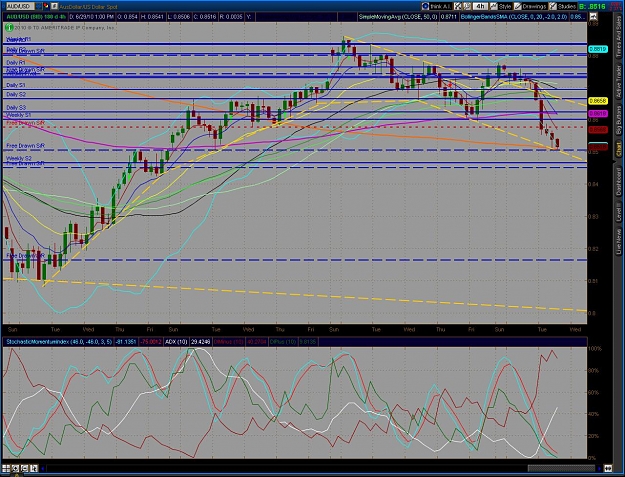
Task: Click the SMI value -81.1351
Action: pyautogui.click(x=125, y=342)
